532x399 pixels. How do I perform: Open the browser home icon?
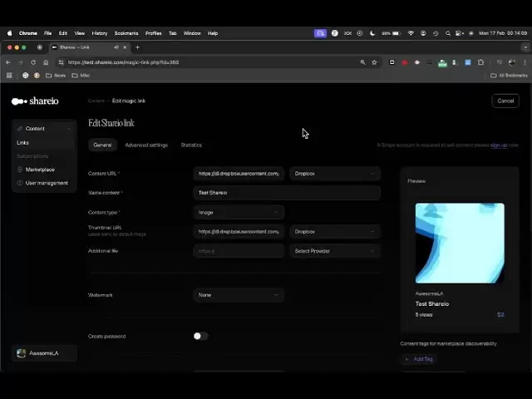point(46,62)
